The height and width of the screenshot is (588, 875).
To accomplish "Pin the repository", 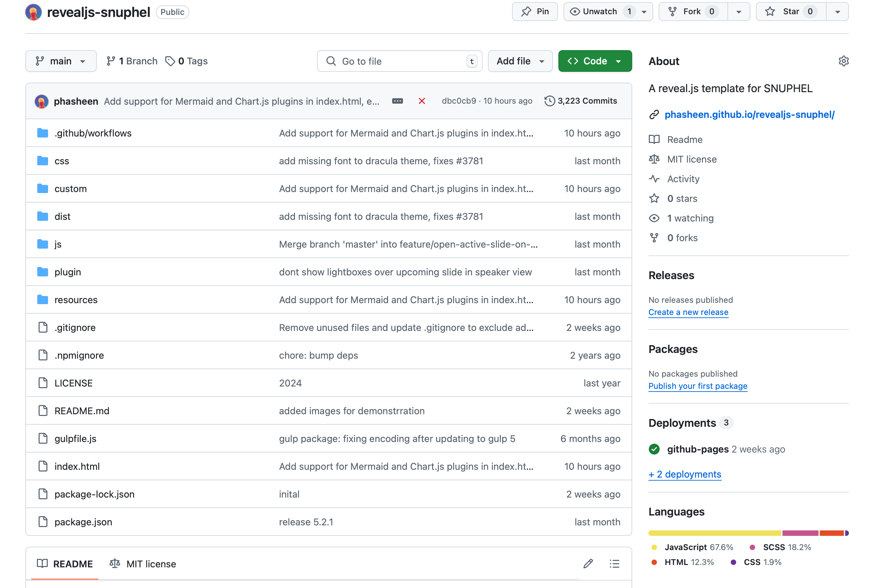I will pos(535,11).
